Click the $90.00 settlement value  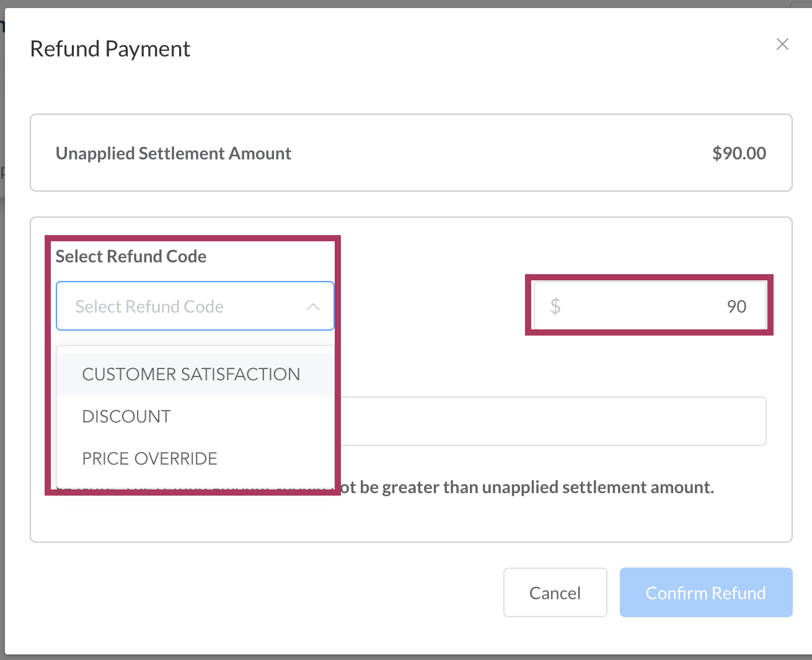(x=739, y=153)
